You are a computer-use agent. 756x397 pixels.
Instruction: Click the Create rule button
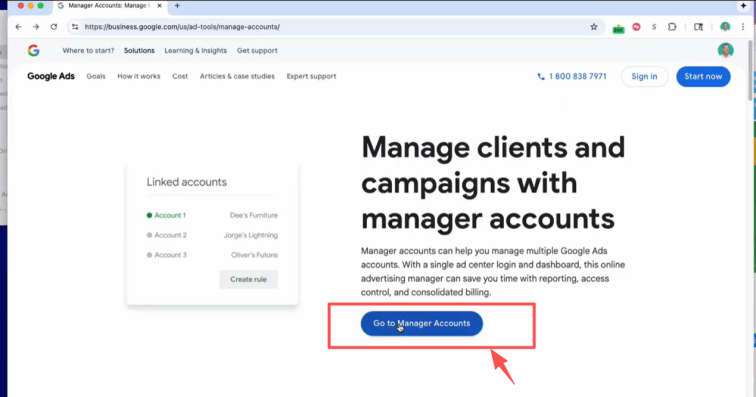[248, 279]
